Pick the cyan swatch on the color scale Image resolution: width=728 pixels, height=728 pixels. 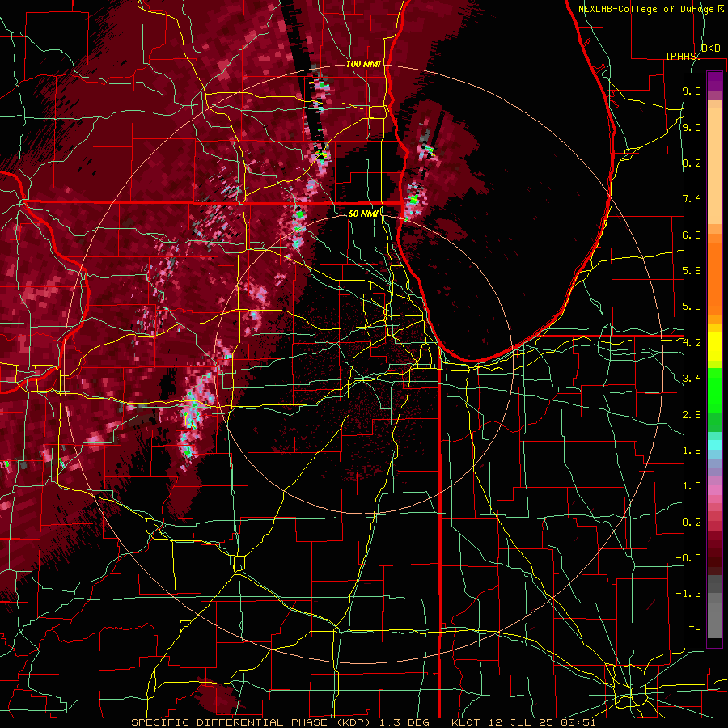[714, 445]
